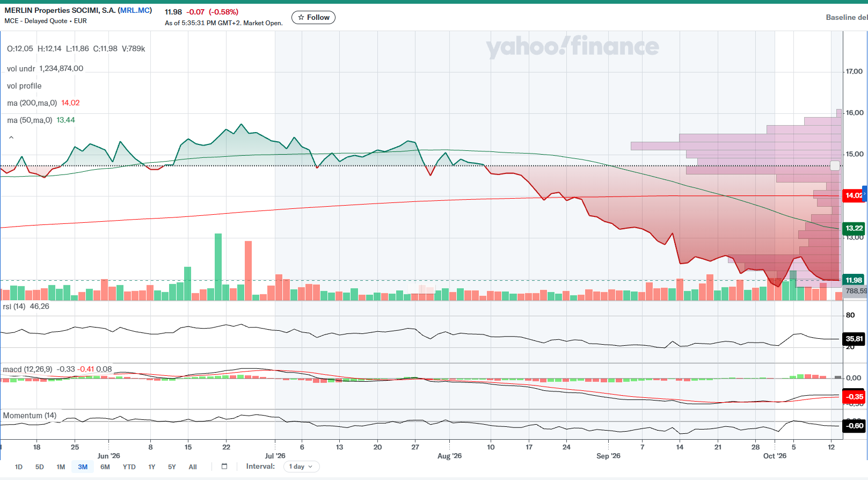
Task: Show the All time range
Action: pyautogui.click(x=193, y=467)
